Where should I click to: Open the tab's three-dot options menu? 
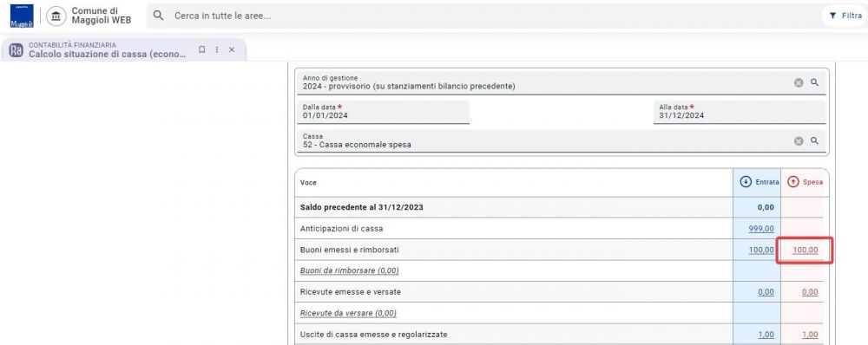click(x=217, y=49)
